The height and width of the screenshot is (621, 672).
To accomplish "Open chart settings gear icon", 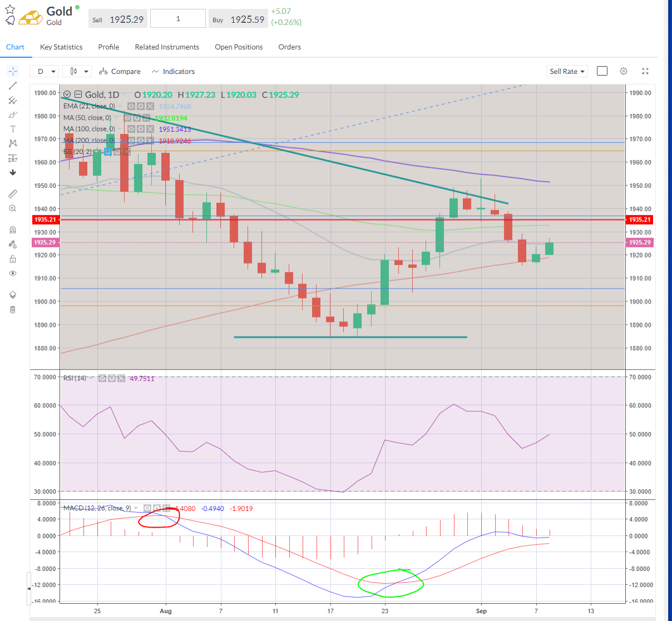I will click(624, 71).
